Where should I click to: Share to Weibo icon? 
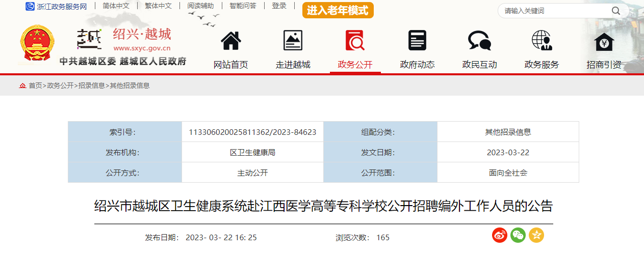click(500, 235)
